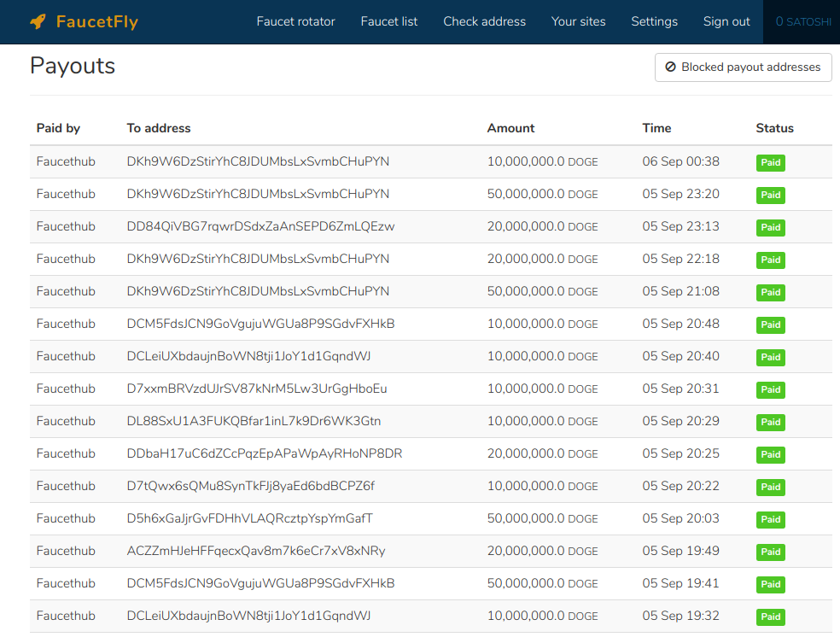This screenshot has width=840, height=637.
Task: Click the Status column header
Action: (774, 128)
